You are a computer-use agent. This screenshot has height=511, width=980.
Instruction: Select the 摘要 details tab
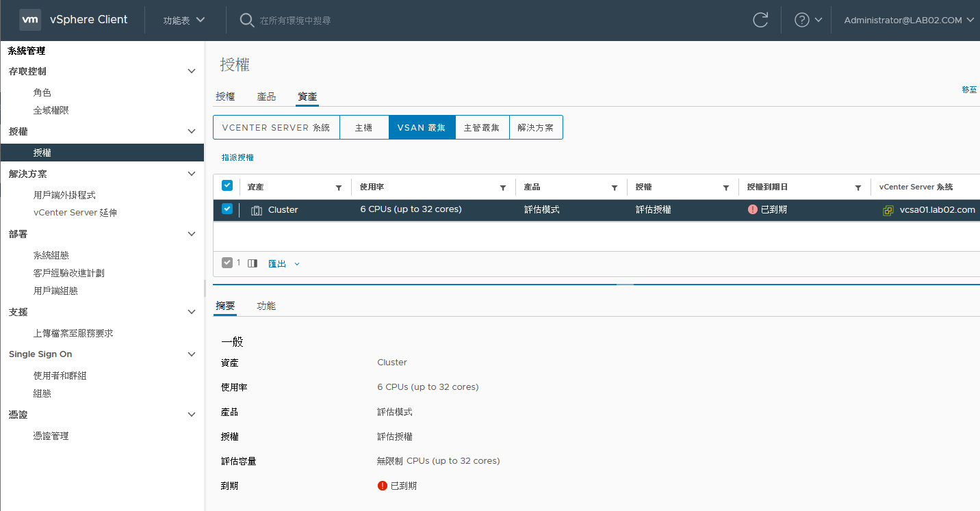(x=225, y=306)
